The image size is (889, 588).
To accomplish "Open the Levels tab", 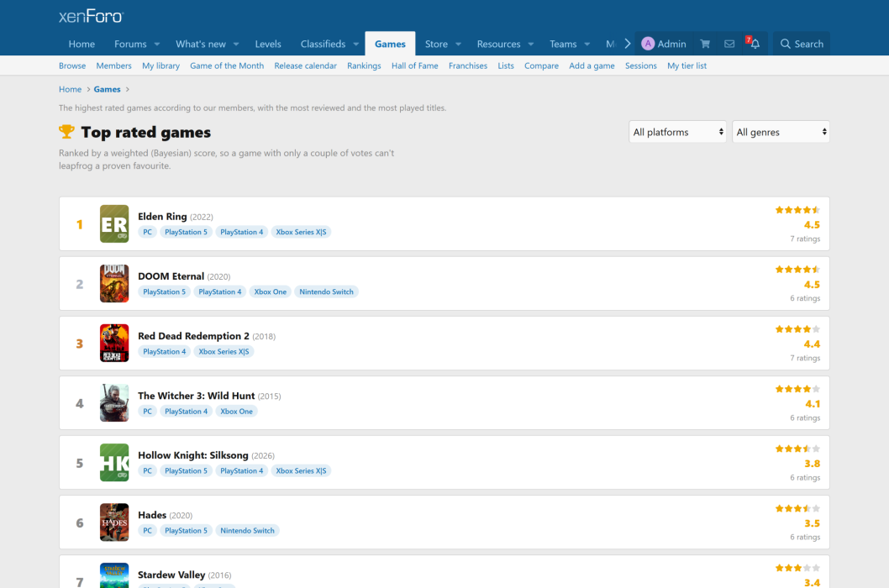I will coord(267,44).
